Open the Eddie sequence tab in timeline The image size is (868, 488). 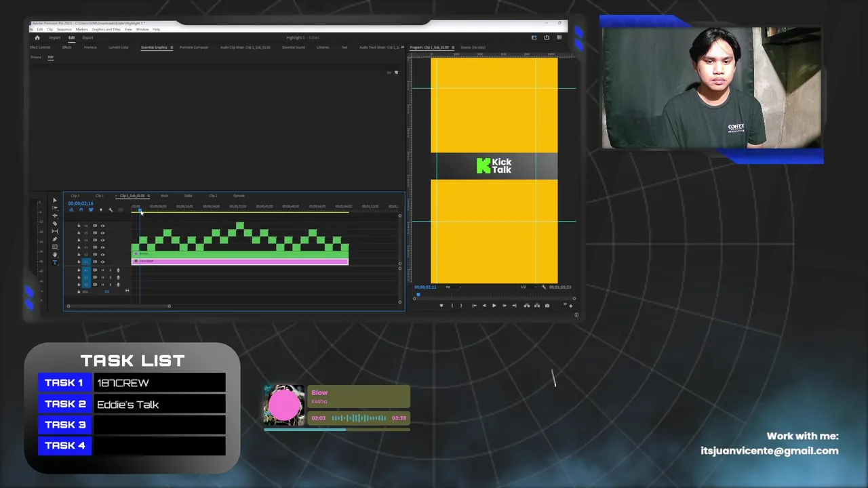click(x=189, y=196)
